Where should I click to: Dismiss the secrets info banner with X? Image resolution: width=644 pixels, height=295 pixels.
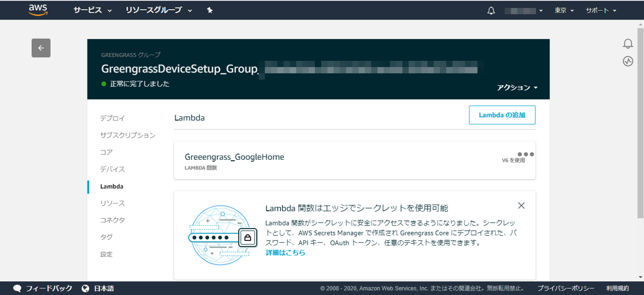pyautogui.click(x=521, y=205)
